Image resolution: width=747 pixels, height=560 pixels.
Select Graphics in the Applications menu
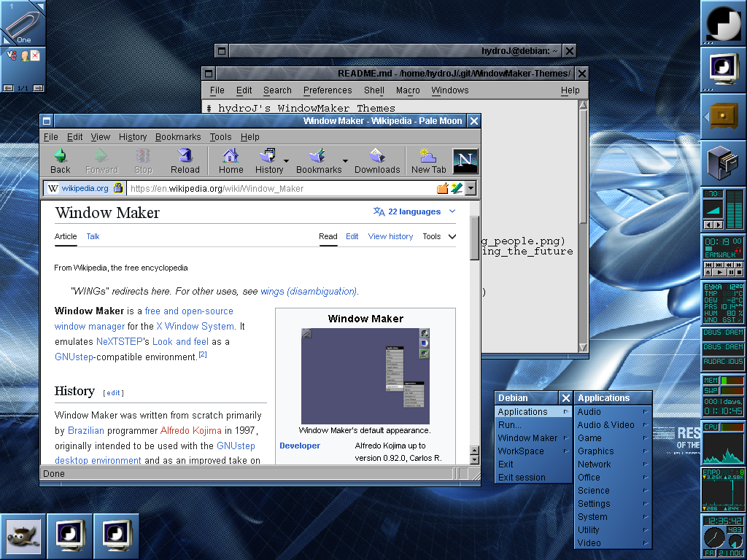click(596, 451)
